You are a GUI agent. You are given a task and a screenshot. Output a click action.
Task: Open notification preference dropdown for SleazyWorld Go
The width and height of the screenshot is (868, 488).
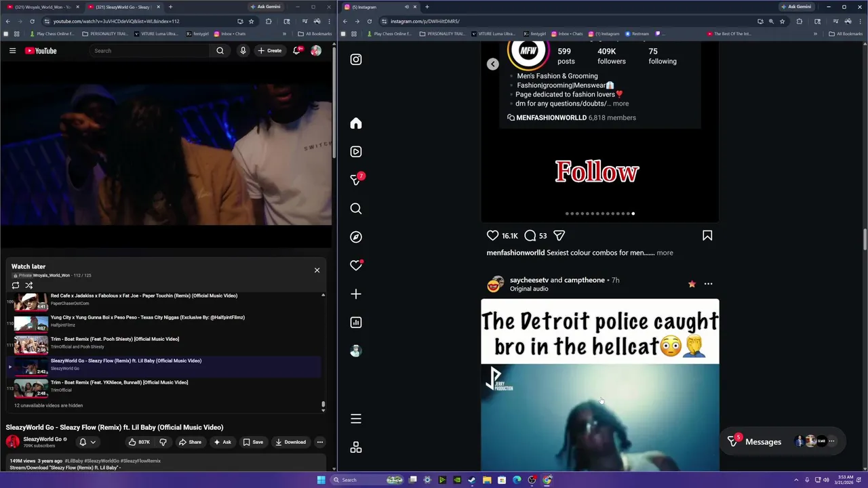pos(87,442)
